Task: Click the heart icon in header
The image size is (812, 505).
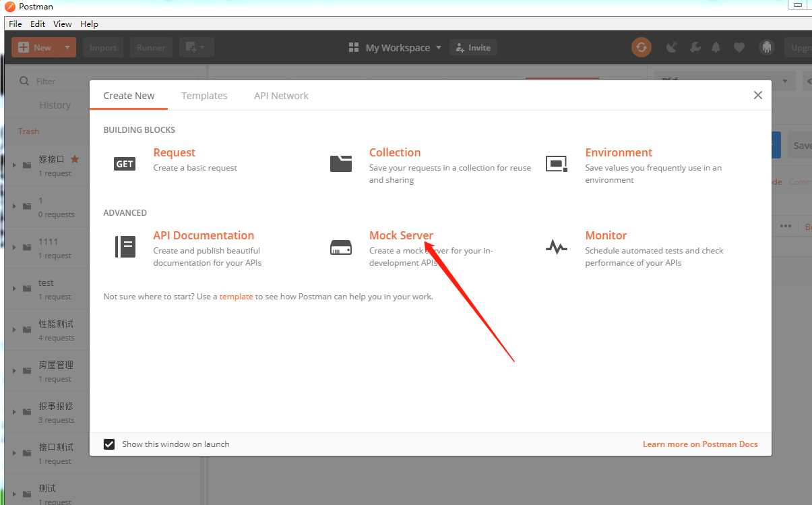Action: pyautogui.click(x=739, y=47)
